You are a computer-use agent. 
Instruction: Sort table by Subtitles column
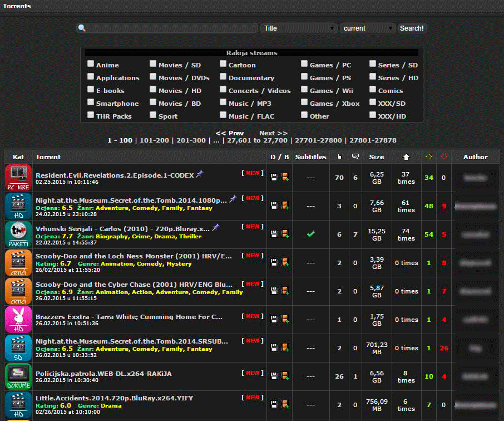point(310,156)
